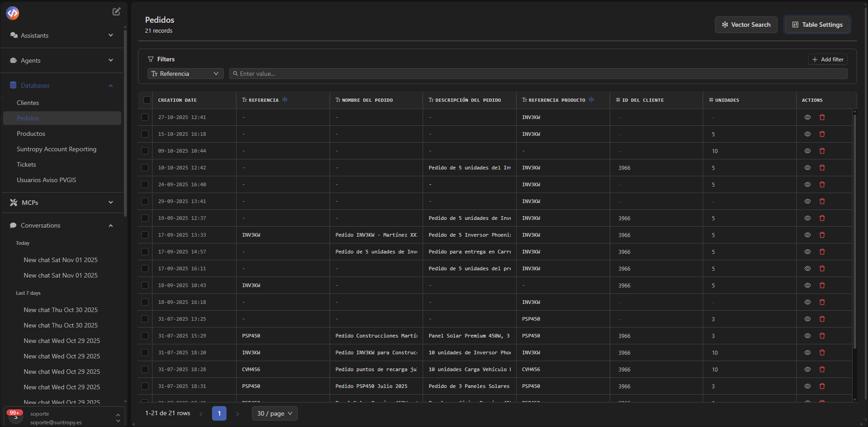The image size is (868, 427).
Task: Expand the Assistants sidebar section
Action: tap(62, 35)
